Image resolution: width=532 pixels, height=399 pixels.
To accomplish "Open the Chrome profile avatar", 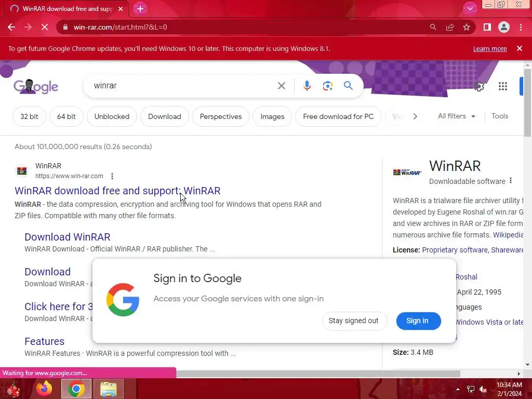I will [504, 27].
